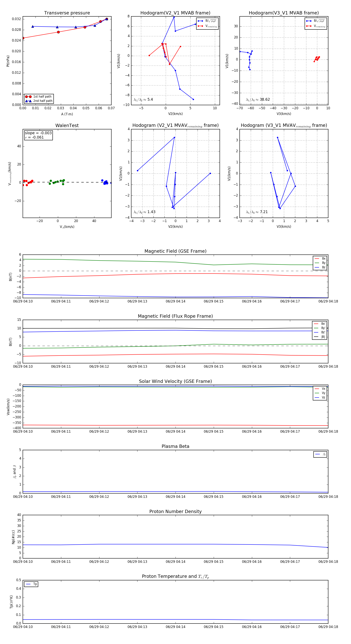Image resolution: width=351 pixels, height=644 pixels.
Task: Click '0.032' tick on Transverse pressure y-axis
Action: point(17,19)
